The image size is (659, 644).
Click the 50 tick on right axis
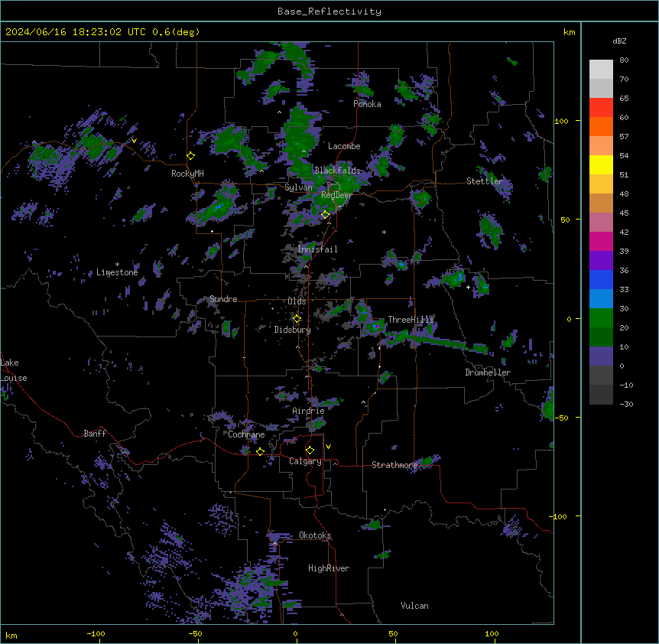point(565,220)
